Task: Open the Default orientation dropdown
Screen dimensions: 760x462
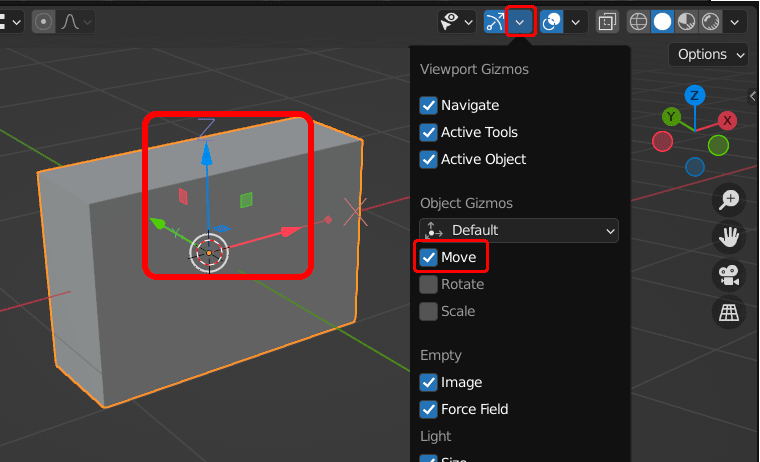Action: (x=519, y=230)
